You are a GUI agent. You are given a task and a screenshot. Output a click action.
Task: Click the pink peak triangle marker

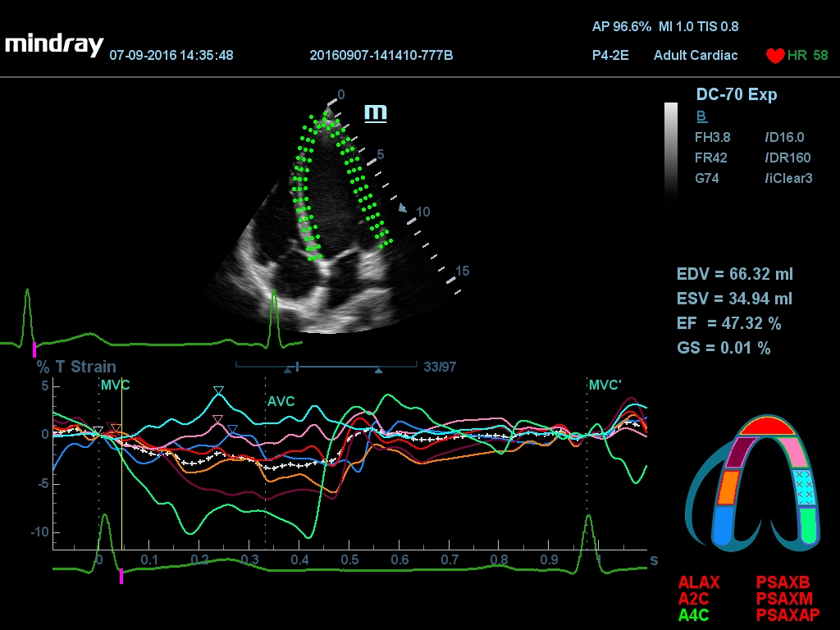click(x=217, y=419)
